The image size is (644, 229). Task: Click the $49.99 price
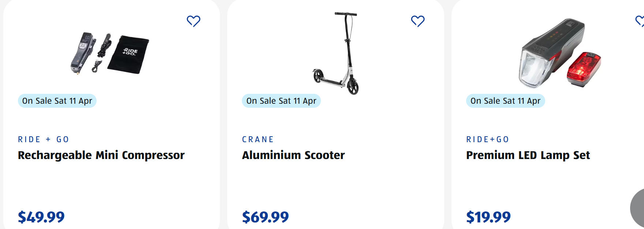pyautogui.click(x=41, y=217)
